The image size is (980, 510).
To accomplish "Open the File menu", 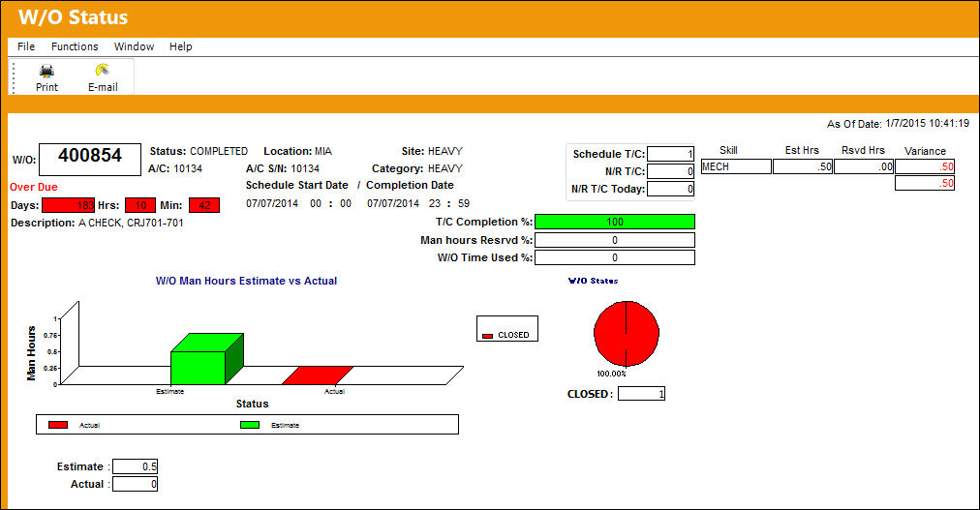I will point(26,46).
